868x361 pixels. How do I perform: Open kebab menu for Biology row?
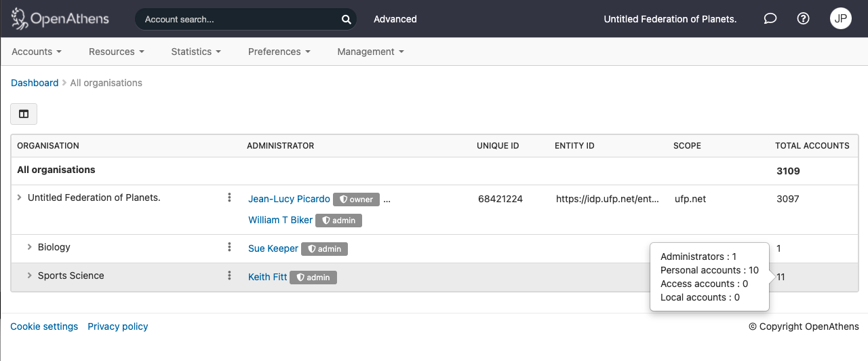230,247
